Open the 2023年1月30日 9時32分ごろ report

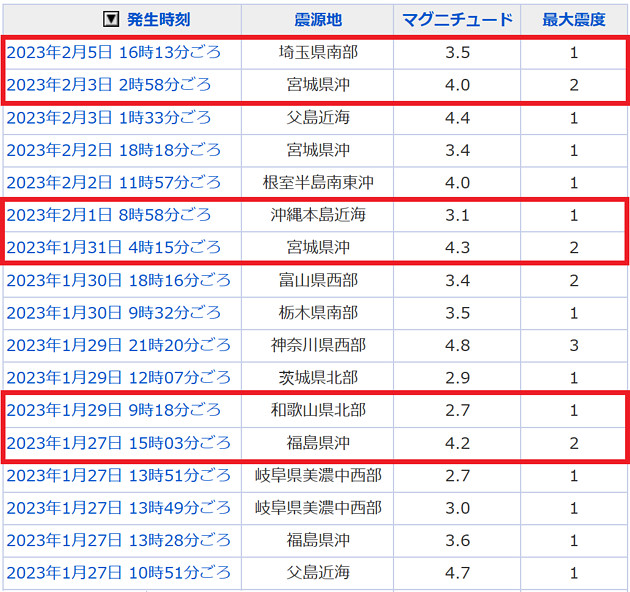pyautogui.click(x=113, y=313)
